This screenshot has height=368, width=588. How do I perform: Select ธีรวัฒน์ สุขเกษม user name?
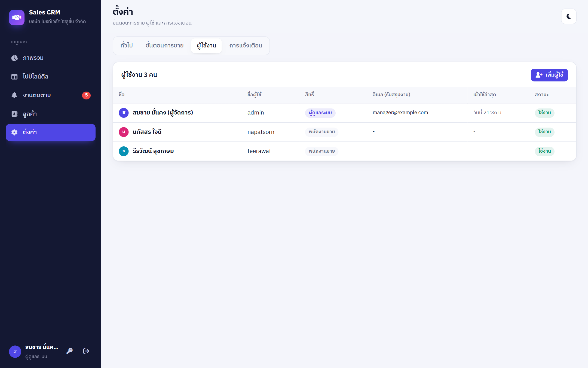coord(153,151)
